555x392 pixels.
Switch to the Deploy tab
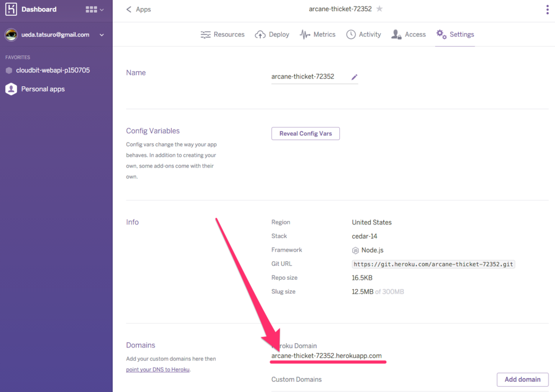click(272, 34)
